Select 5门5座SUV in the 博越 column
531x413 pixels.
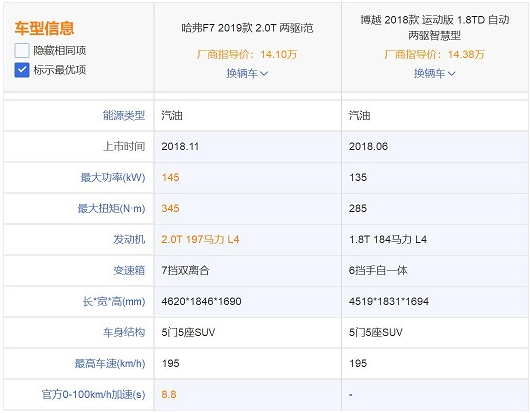pos(376,332)
